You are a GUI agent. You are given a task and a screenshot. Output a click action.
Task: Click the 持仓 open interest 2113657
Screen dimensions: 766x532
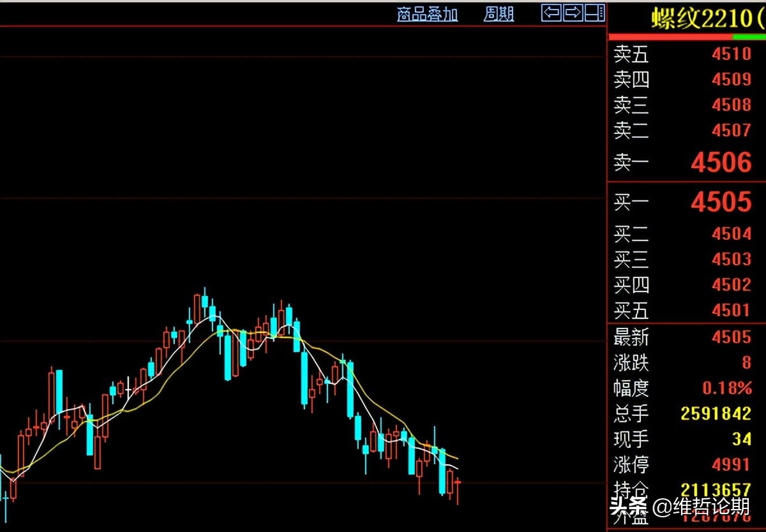pyautogui.click(x=716, y=490)
